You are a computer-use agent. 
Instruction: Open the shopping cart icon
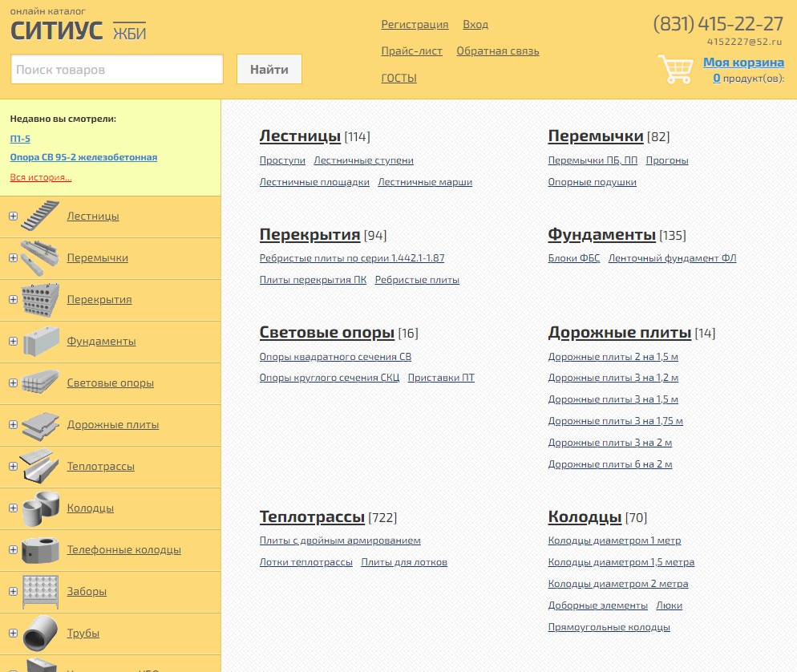pyautogui.click(x=675, y=69)
